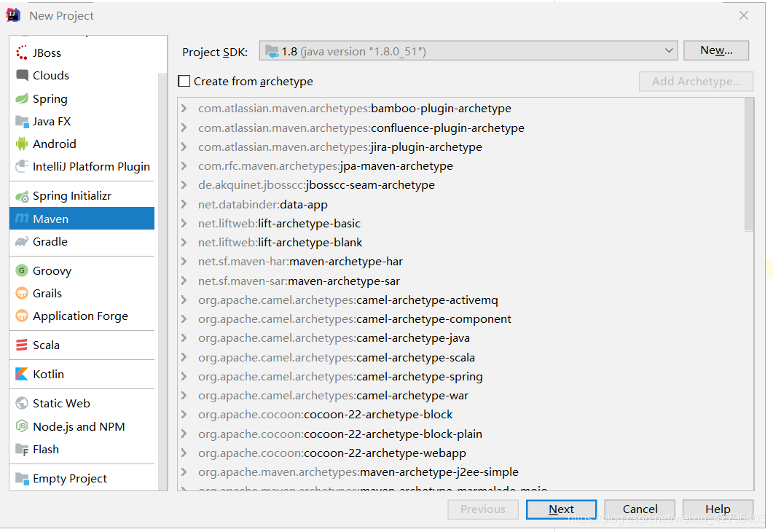The height and width of the screenshot is (532, 773).
Task: Expand cocoon-22-archetype-webapp entry arrow
Action: [184, 453]
